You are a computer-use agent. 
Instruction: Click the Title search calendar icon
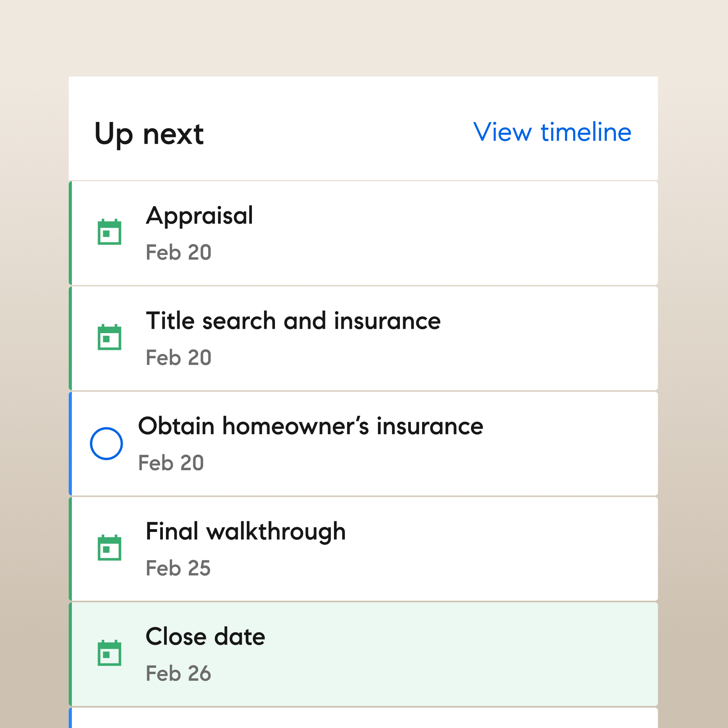tap(109, 337)
